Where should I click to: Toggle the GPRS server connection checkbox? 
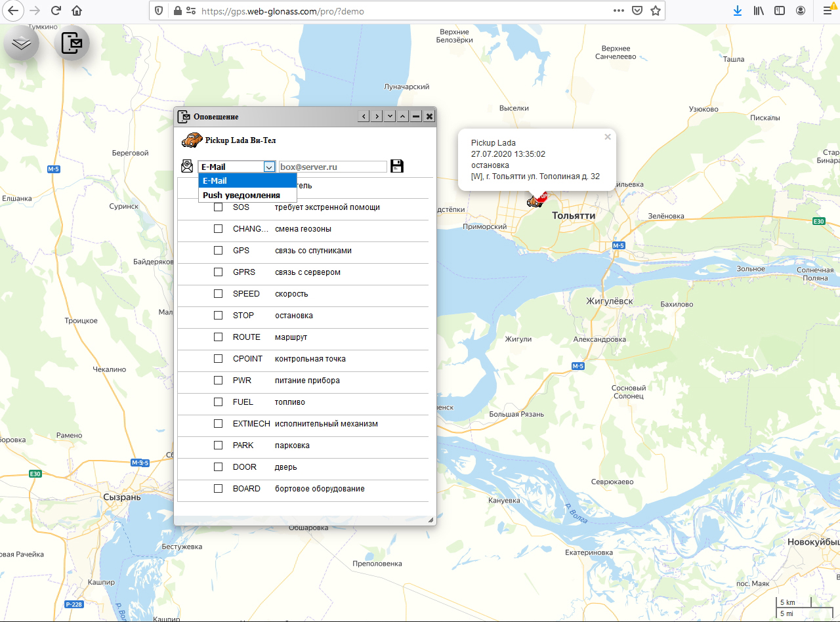point(218,272)
